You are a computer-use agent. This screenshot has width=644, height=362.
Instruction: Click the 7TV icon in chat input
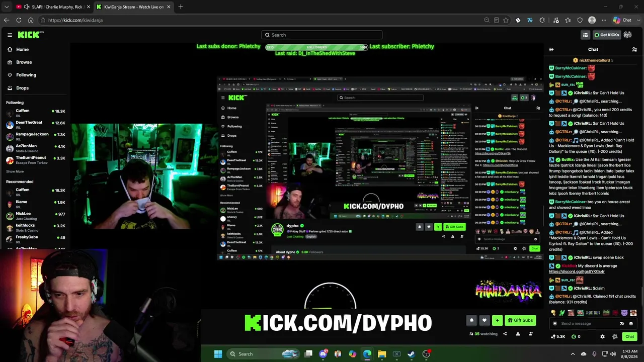[622, 324]
